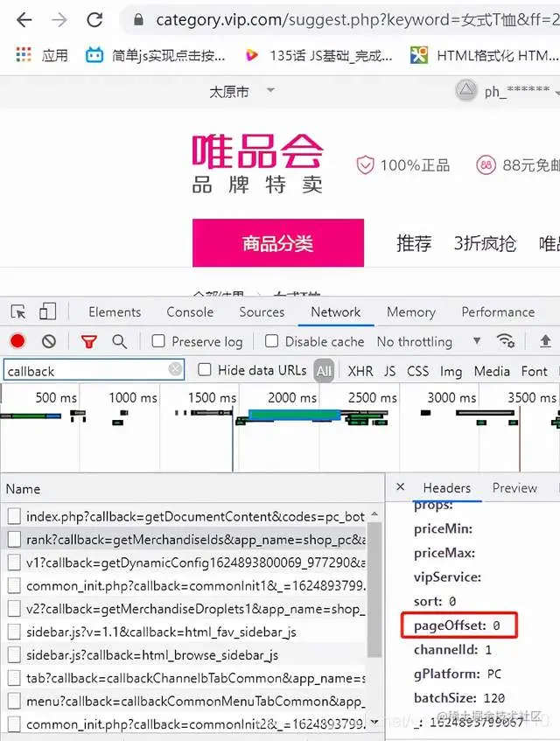560x741 pixels.
Task: Check the box for tab?callback=callbackChannelbTabCommon
Action: (14, 678)
